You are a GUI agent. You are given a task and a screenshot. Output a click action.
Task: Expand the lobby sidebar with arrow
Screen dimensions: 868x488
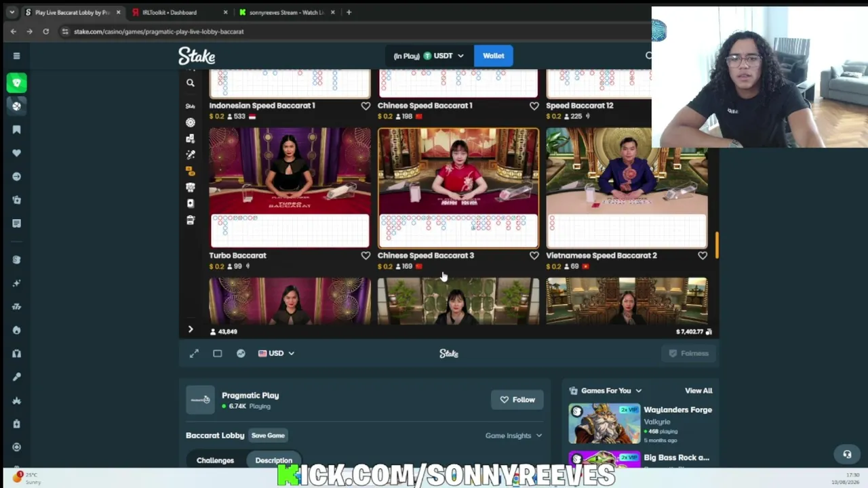pyautogui.click(x=191, y=330)
